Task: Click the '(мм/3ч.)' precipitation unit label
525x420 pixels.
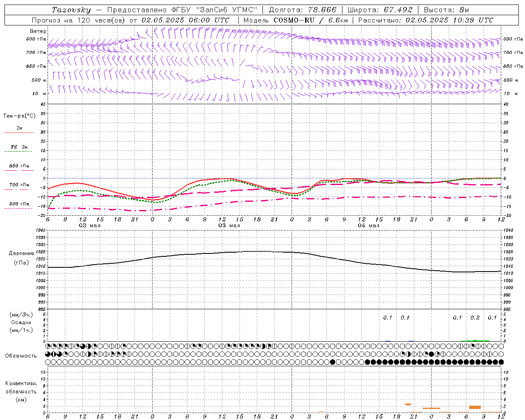Action: [21, 315]
